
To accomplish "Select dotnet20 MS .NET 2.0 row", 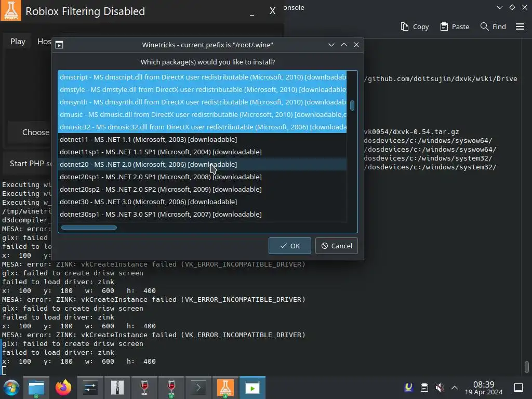I will (203, 164).
